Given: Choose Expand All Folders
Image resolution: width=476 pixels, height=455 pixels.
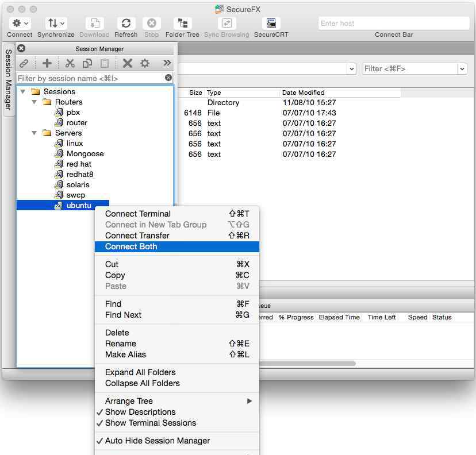Looking at the screenshot, I should coord(177,372).
